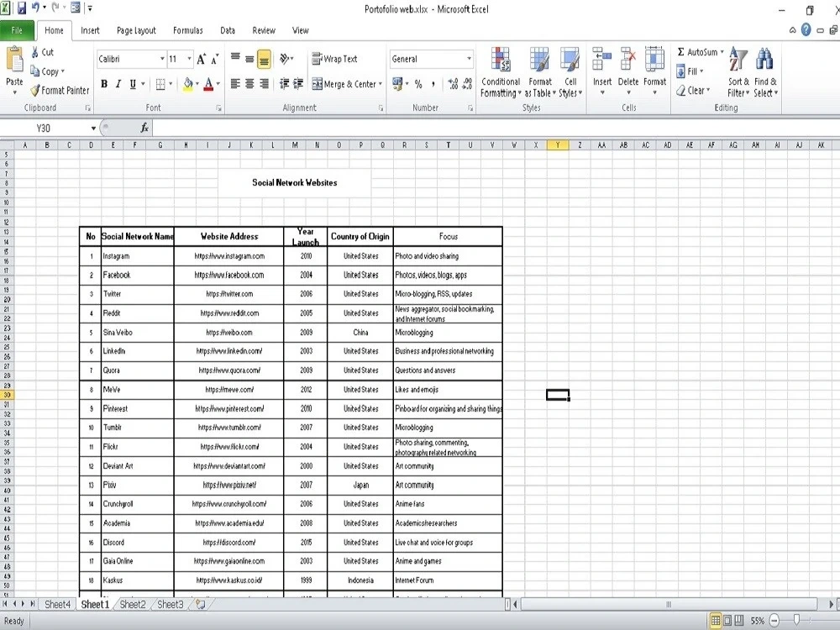Click the formula bar input field

pyautogui.click(x=496, y=128)
